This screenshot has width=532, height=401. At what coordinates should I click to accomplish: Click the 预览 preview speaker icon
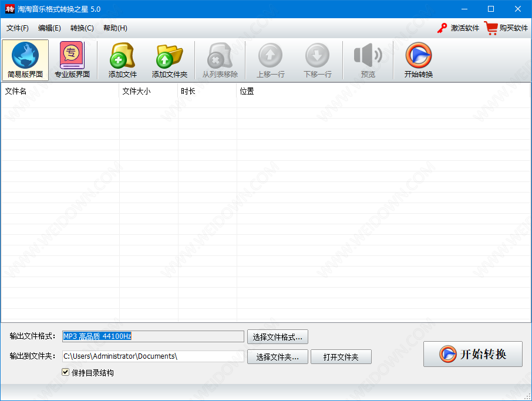point(368,60)
